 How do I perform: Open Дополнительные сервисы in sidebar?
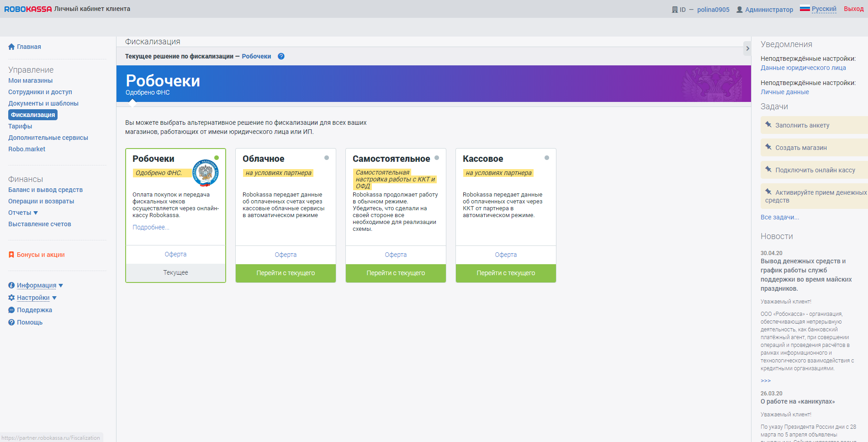pos(48,138)
